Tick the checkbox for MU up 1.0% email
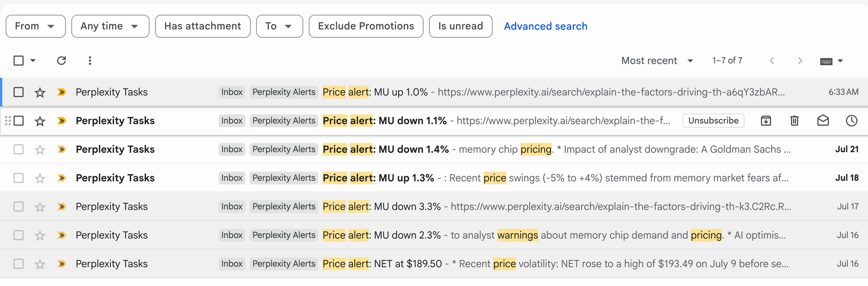 click(19, 92)
